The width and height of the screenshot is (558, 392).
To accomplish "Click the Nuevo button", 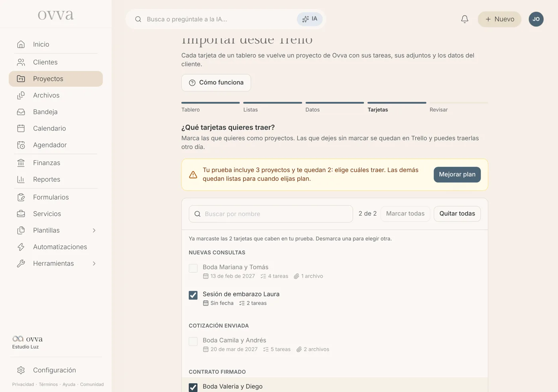I will pos(499,19).
